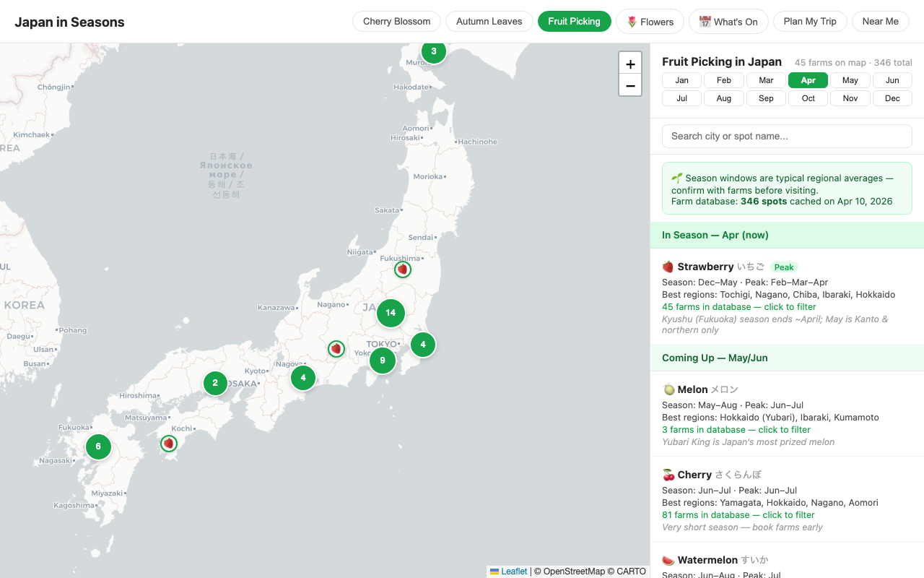Open the cluster marker showing 14 farms
The image size is (924, 578).
tap(391, 313)
